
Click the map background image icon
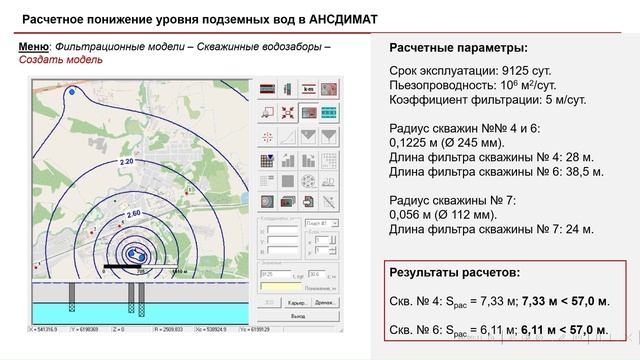pos(329,89)
